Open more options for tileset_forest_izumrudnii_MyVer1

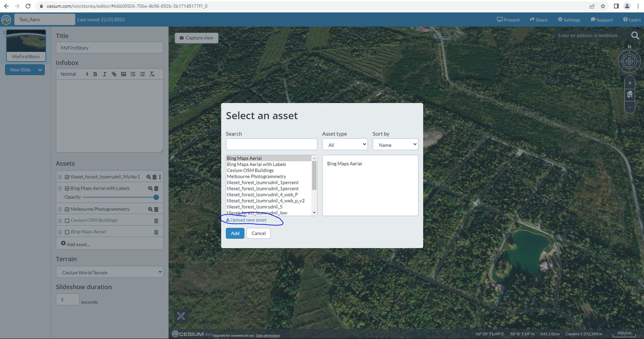tap(160, 177)
